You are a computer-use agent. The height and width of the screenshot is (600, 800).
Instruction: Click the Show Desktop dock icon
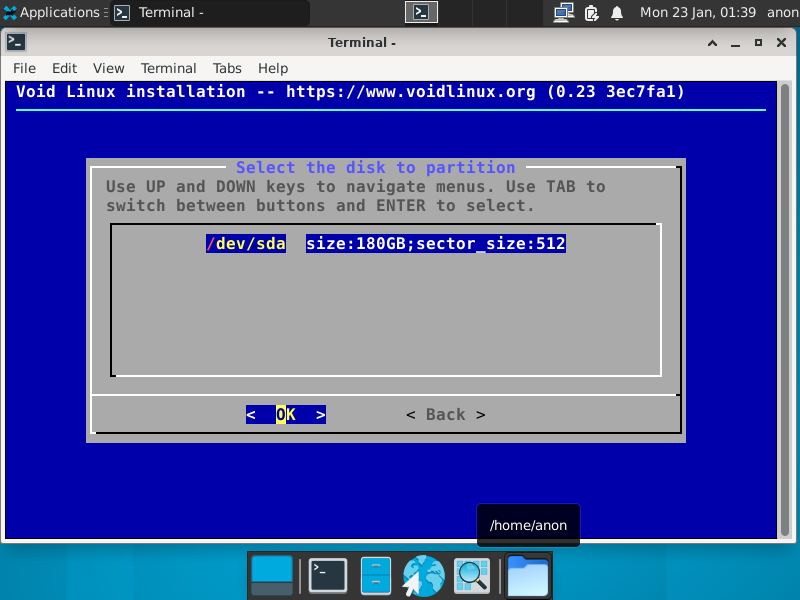coord(272,576)
